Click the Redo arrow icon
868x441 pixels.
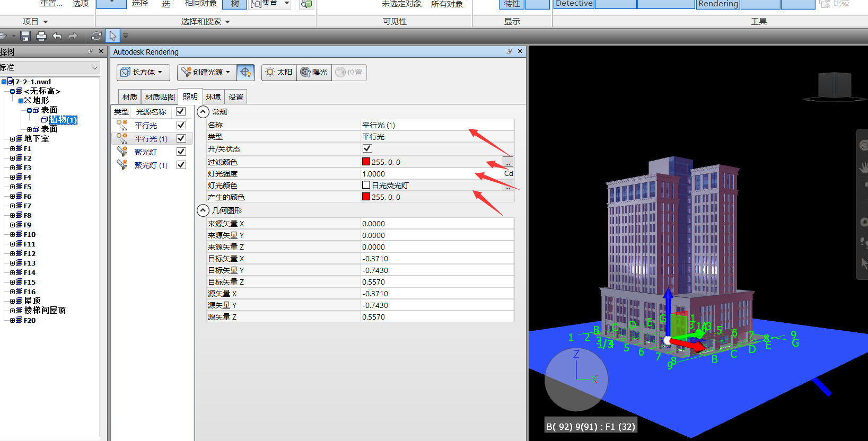click(x=73, y=36)
